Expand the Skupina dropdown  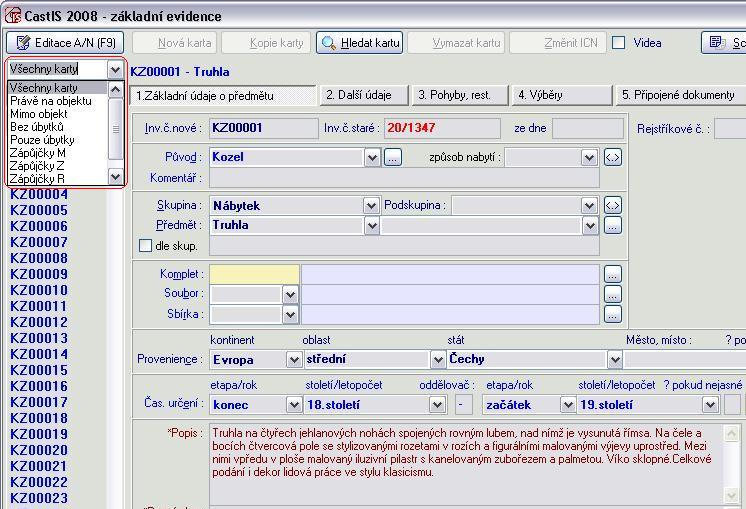pos(371,206)
